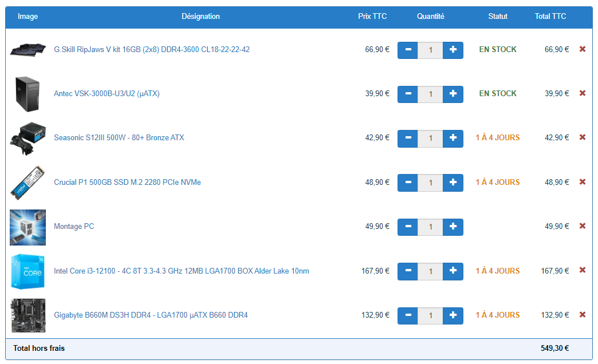
Task: Open Crucial P1 500GB SSD product link
Action: pyautogui.click(x=127, y=182)
